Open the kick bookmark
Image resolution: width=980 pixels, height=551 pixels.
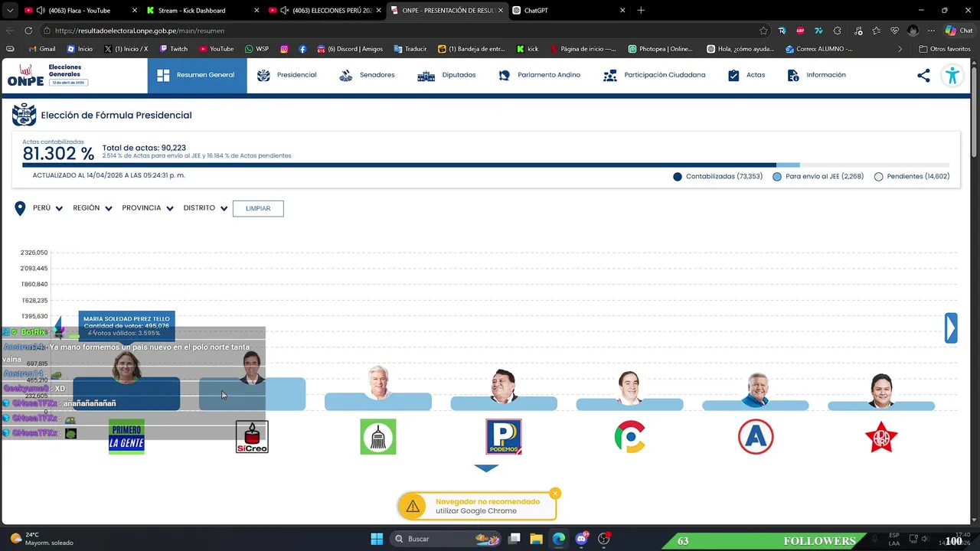[x=528, y=49]
